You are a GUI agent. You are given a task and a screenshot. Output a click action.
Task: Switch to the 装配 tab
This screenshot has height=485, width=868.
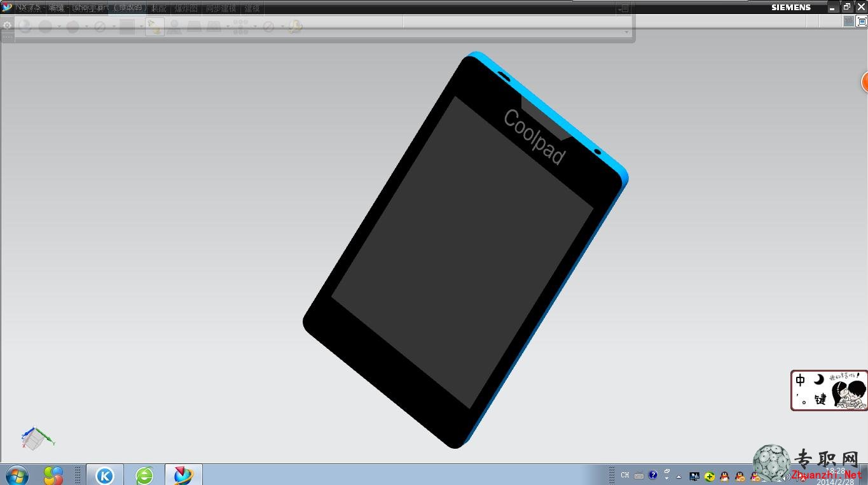(x=159, y=8)
